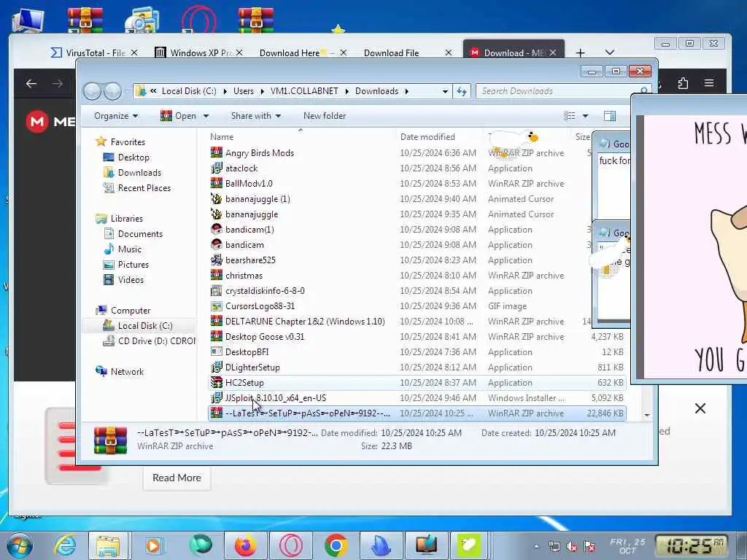Open a new browser tab with plus button
The height and width of the screenshot is (560, 747).
coord(580,52)
